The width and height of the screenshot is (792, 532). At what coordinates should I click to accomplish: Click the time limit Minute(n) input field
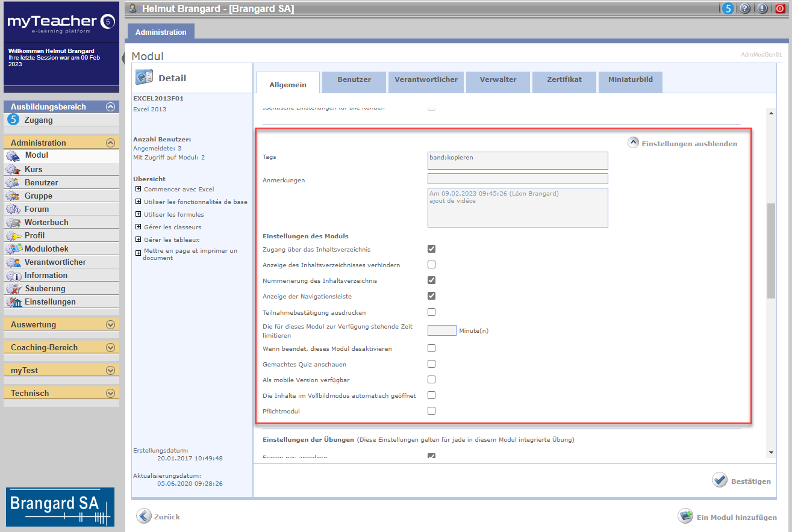[x=441, y=330]
